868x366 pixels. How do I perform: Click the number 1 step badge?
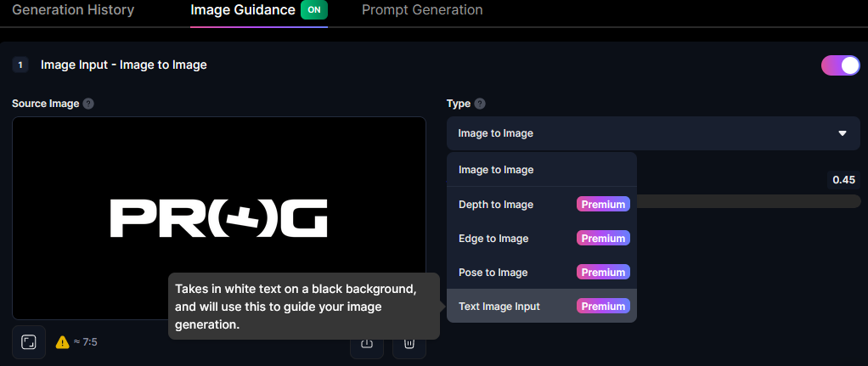20,65
